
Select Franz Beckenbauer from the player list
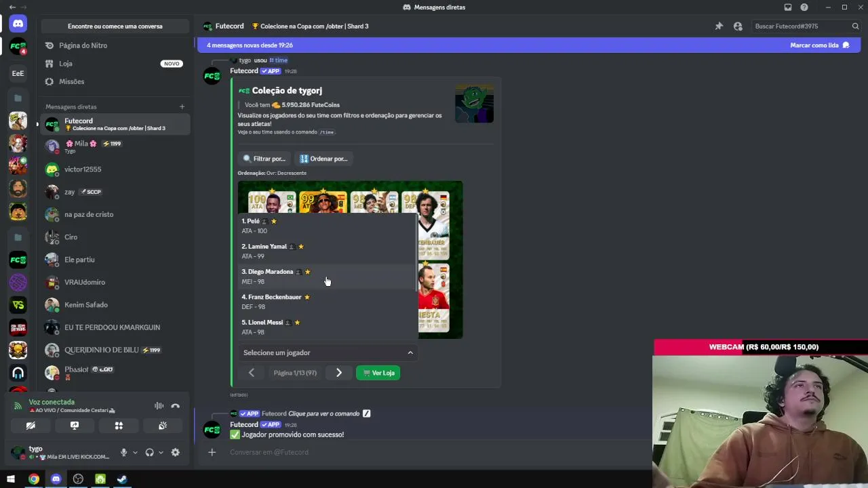pos(328,302)
